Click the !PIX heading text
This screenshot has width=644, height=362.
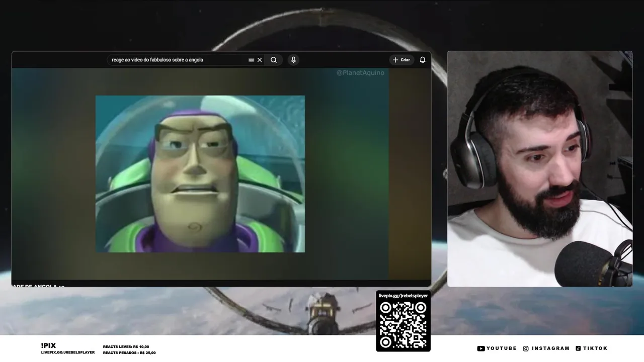48,345
